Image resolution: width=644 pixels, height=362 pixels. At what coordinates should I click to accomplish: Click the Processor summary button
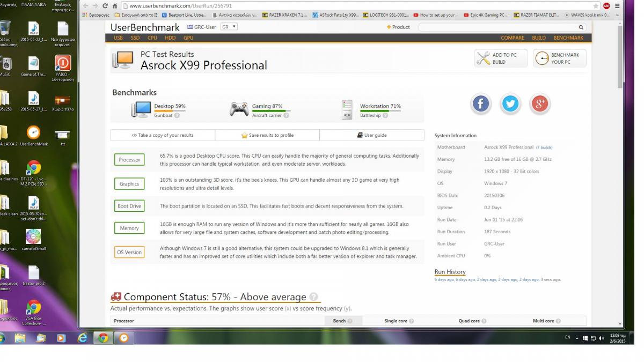pyautogui.click(x=129, y=160)
